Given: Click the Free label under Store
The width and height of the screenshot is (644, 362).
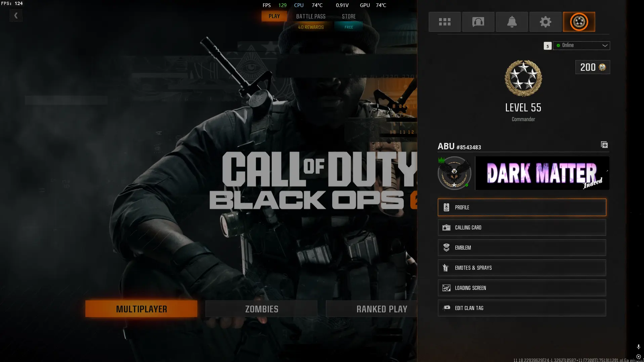Looking at the screenshot, I should (x=349, y=27).
